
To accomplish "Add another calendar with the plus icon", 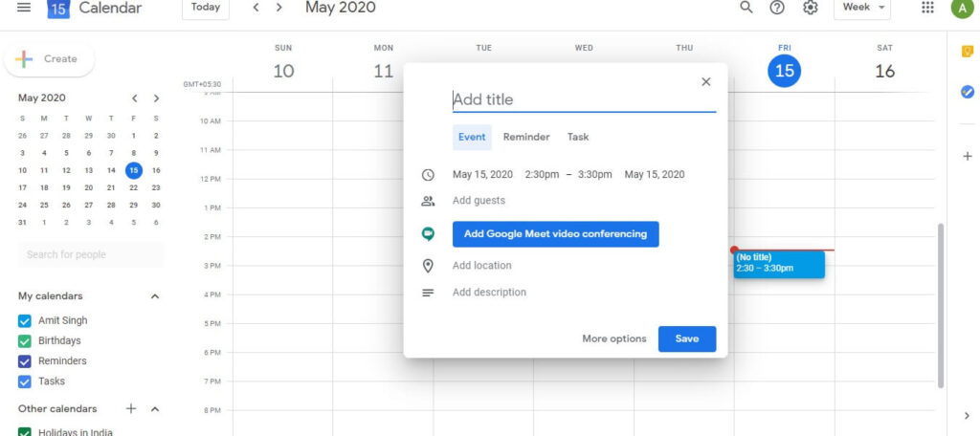I will [x=130, y=408].
